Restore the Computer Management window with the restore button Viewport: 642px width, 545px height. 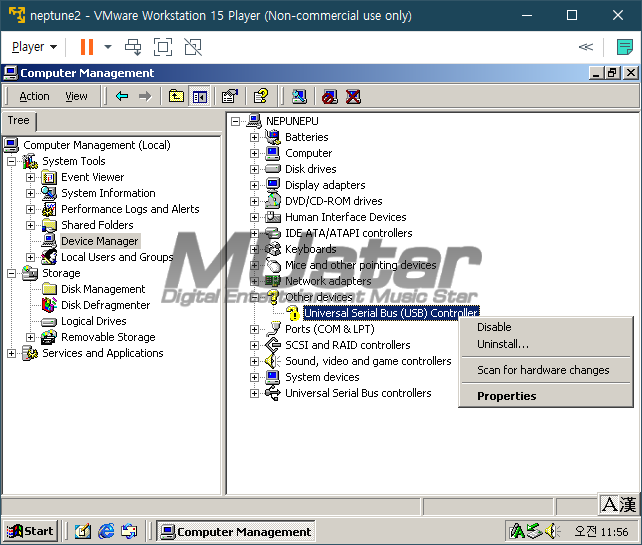point(613,73)
